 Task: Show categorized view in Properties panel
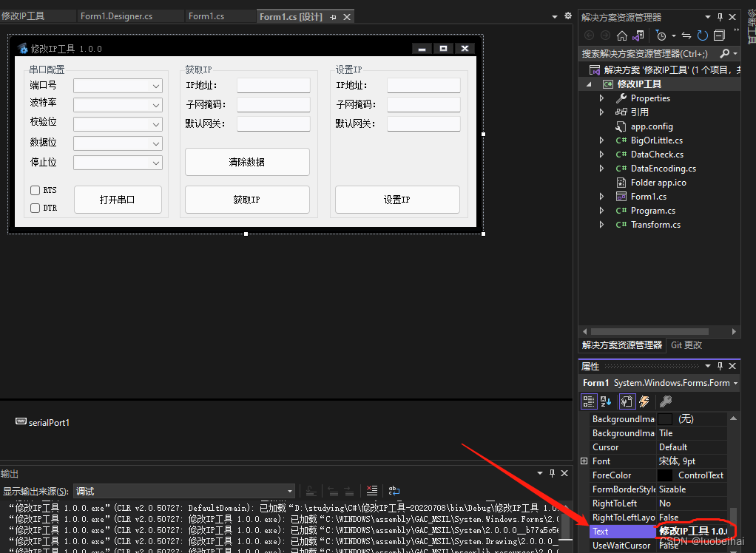pos(589,401)
